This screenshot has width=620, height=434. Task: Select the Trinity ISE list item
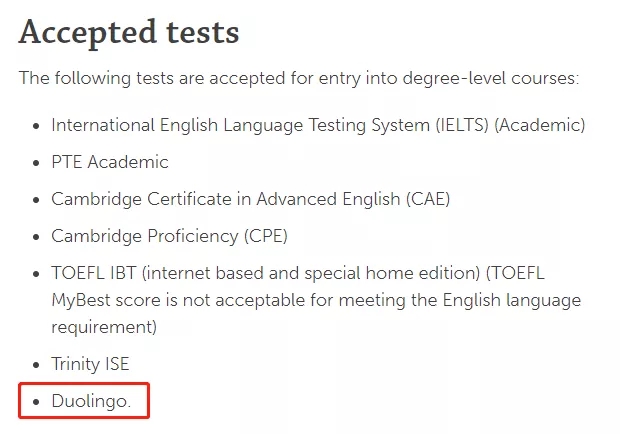click(x=90, y=364)
